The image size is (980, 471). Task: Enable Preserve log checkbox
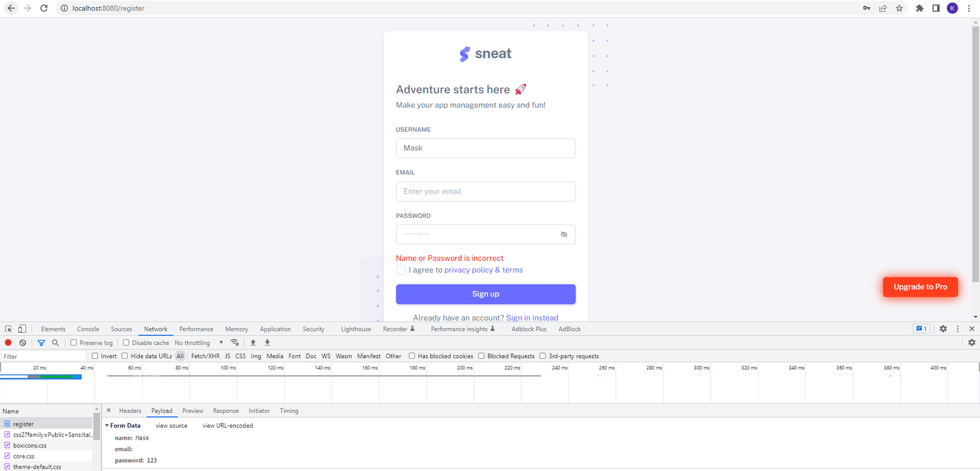(x=74, y=343)
